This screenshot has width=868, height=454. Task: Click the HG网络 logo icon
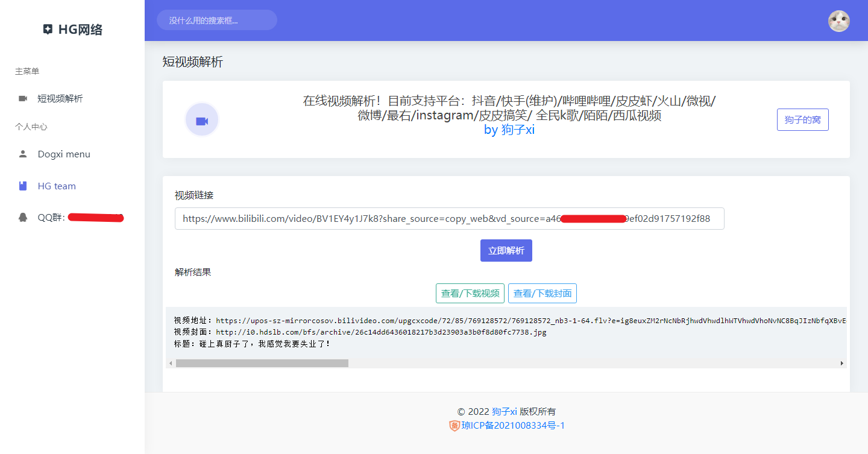[48, 30]
